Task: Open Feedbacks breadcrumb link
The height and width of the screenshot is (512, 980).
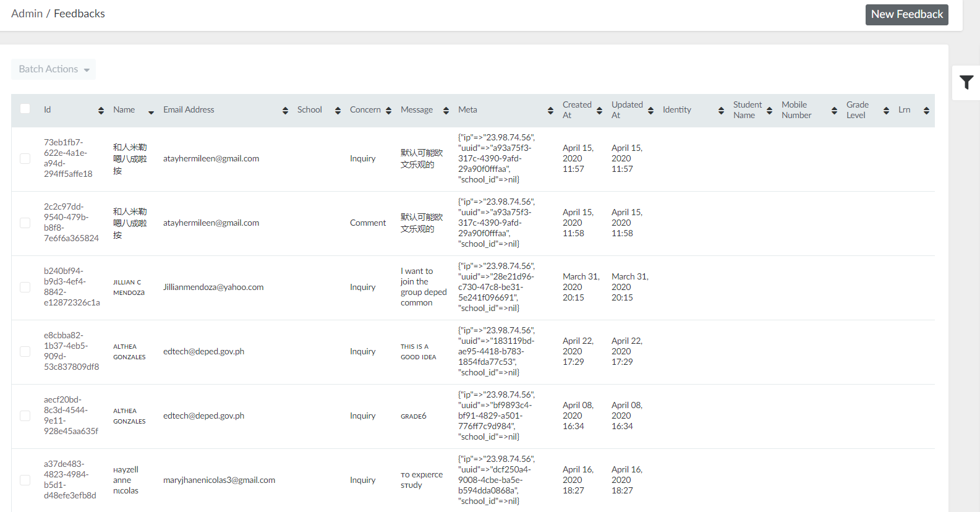Action: tap(79, 14)
